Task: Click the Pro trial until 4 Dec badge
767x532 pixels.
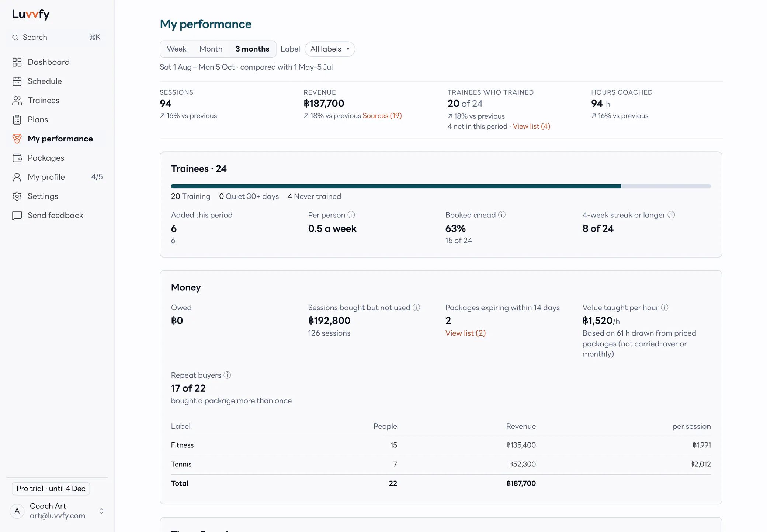Action: (51, 489)
